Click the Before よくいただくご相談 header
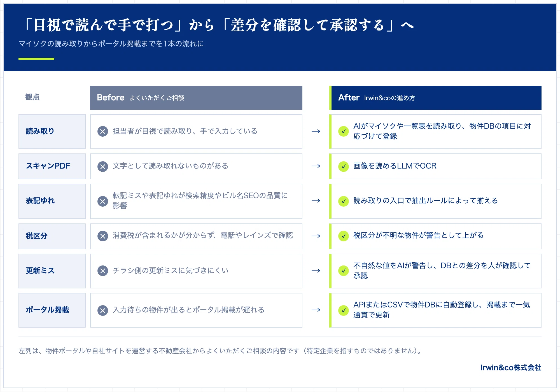 [x=196, y=98]
